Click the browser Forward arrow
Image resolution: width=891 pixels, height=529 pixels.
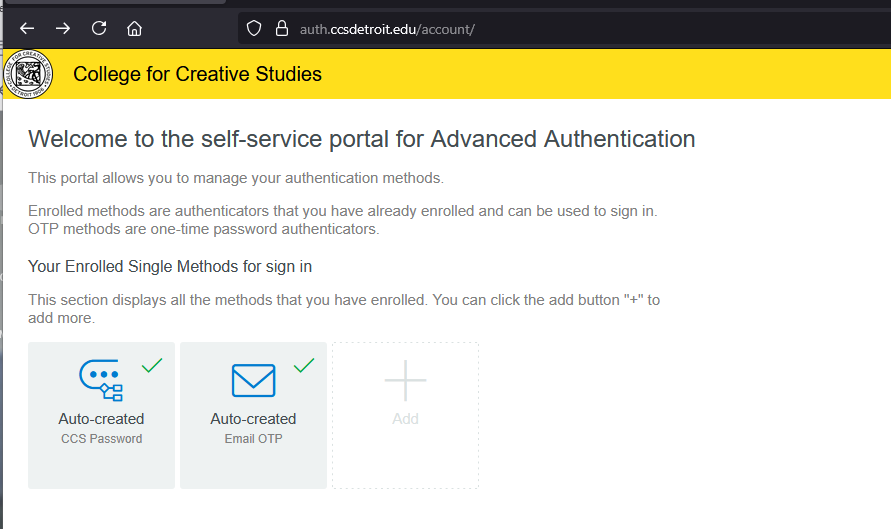63,28
